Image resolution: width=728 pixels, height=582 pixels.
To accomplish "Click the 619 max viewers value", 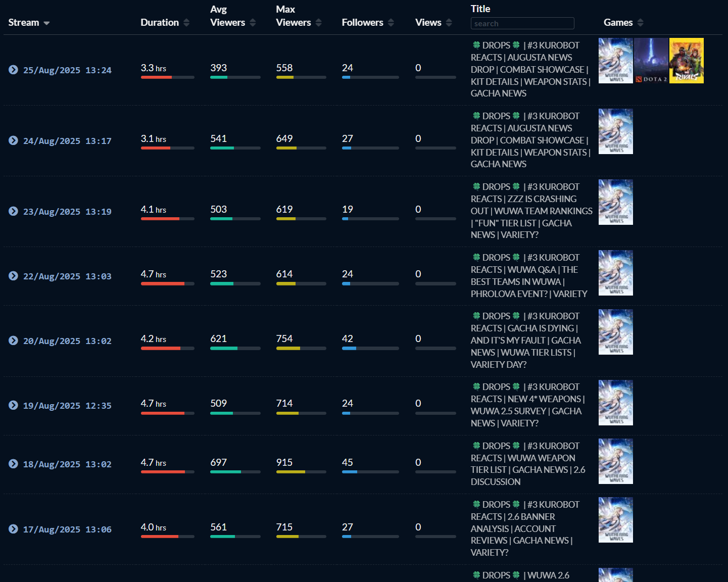I will click(284, 209).
